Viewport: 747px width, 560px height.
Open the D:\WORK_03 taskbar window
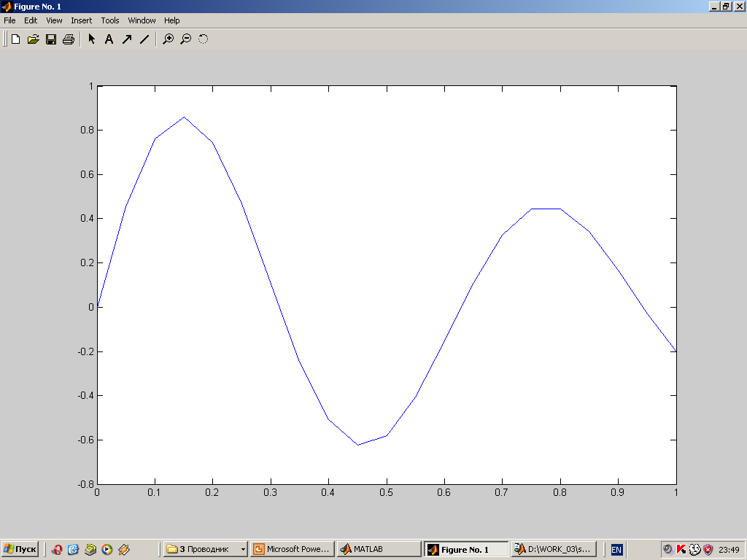(x=554, y=549)
